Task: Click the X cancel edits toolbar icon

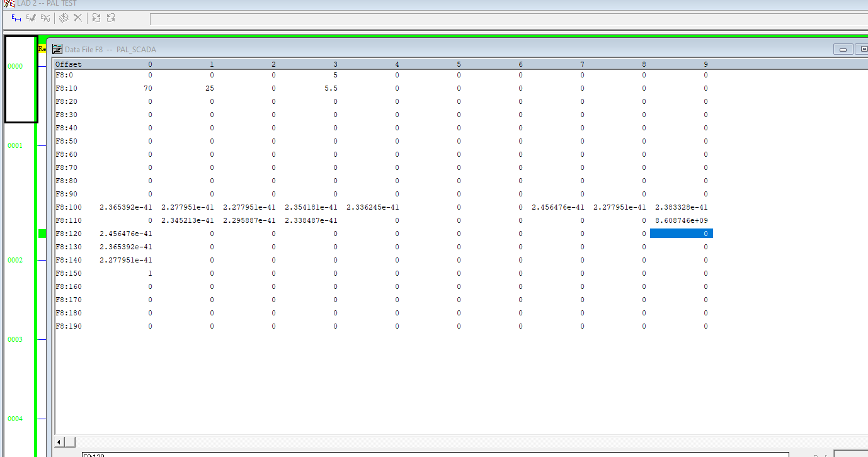Action: tap(76, 18)
